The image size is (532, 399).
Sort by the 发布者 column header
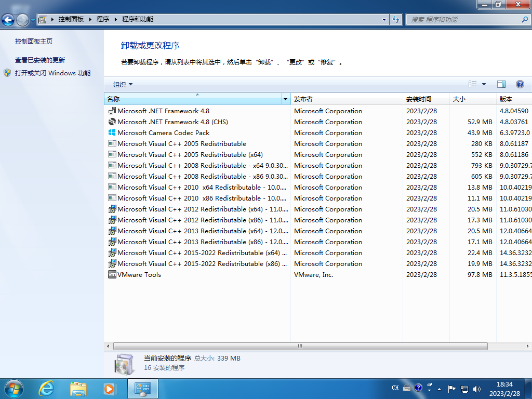pos(347,99)
